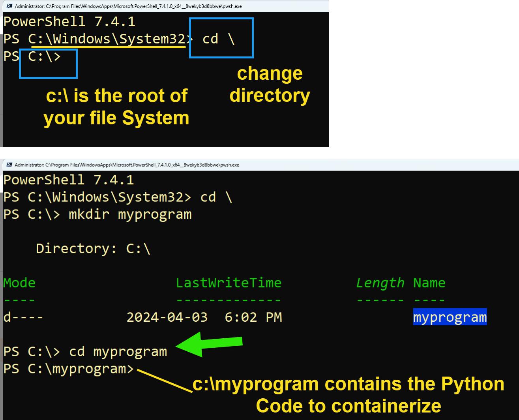Click the 'PS C:\myprogram>' prompt
This screenshot has height=420, width=519.
(x=69, y=369)
